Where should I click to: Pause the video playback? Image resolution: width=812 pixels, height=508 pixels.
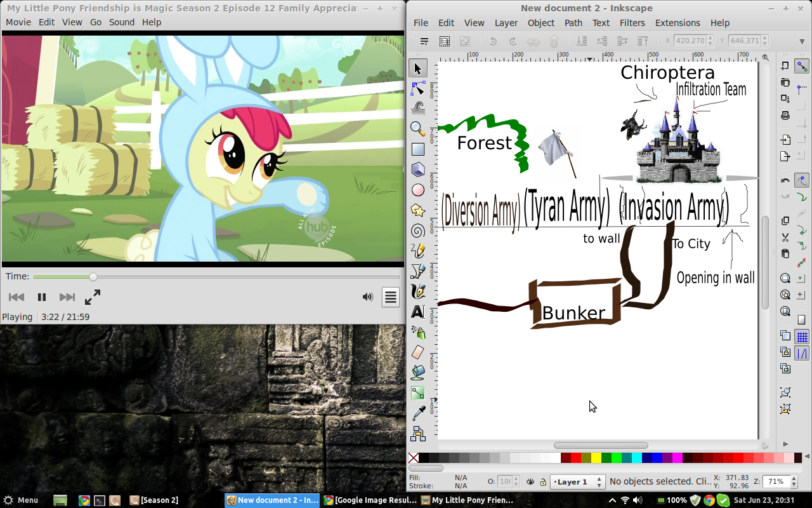42,297
